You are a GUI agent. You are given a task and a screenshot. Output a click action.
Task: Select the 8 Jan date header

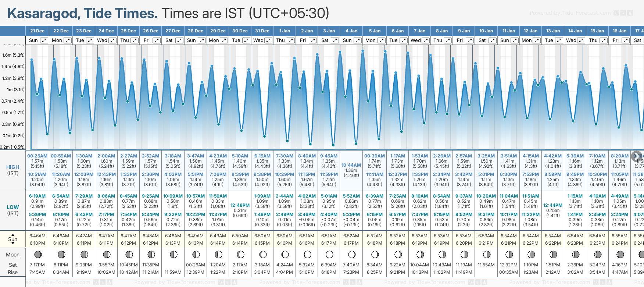tap(442, 31)
